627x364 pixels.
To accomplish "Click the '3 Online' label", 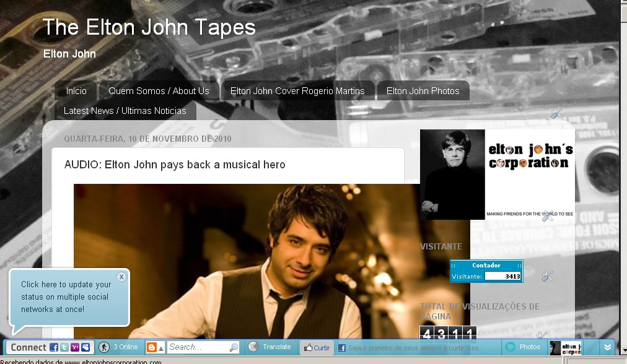I will 126,347.
